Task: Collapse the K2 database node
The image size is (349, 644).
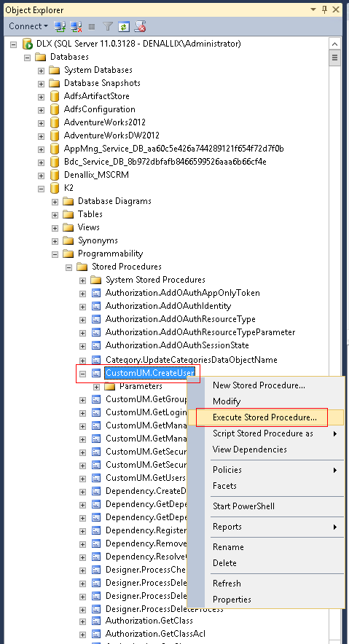Action: coord(41,188)
